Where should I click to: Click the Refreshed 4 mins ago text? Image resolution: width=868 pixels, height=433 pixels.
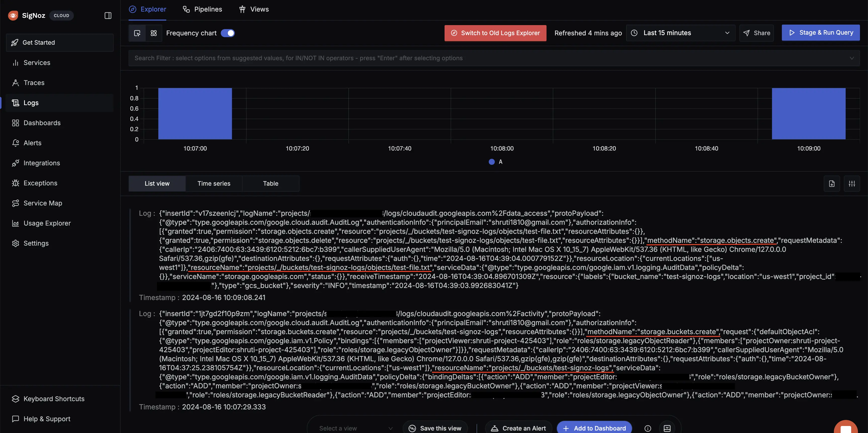588,33
